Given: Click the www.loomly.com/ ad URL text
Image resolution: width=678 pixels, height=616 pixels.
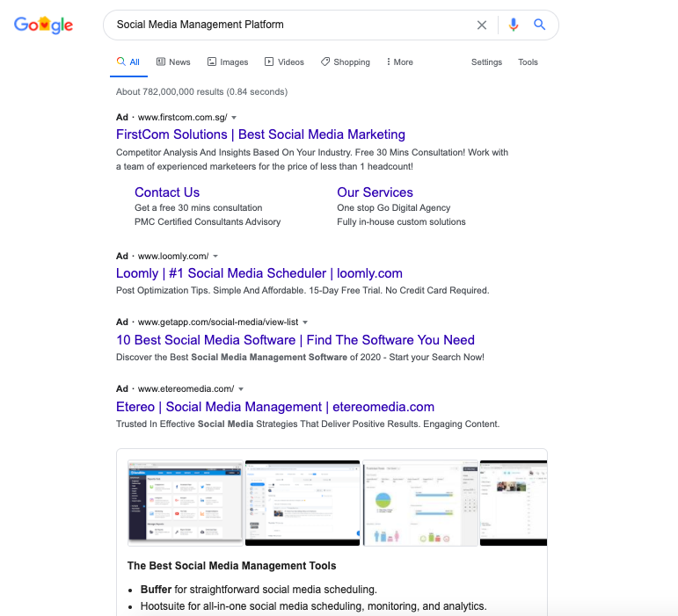Looking at the screenshot, I should (173, 257).
